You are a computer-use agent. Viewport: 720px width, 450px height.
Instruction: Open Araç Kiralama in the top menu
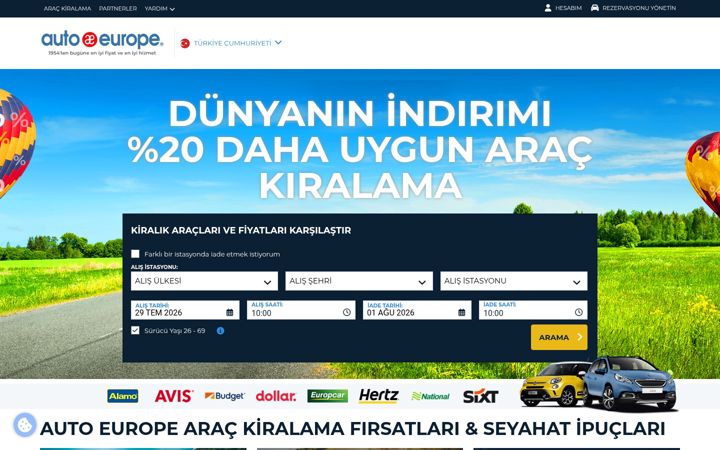tap(68, 8)
